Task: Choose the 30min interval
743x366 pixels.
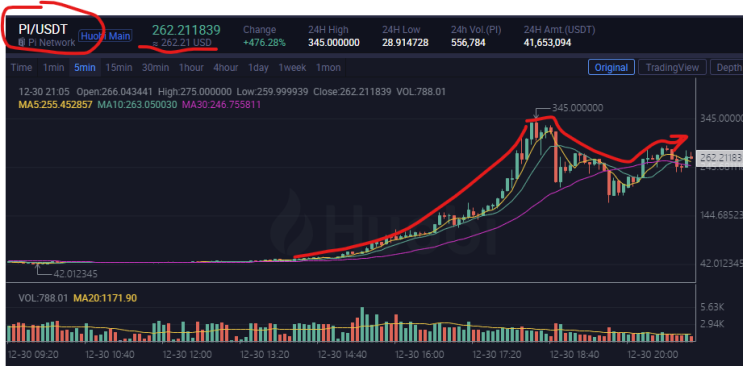Action: click(x=155, y=68)
